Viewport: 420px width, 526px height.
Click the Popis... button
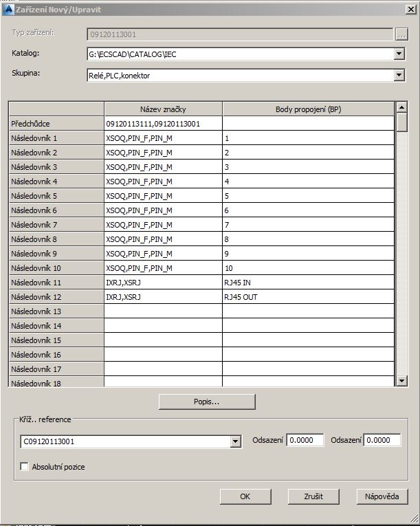[207, 402]
